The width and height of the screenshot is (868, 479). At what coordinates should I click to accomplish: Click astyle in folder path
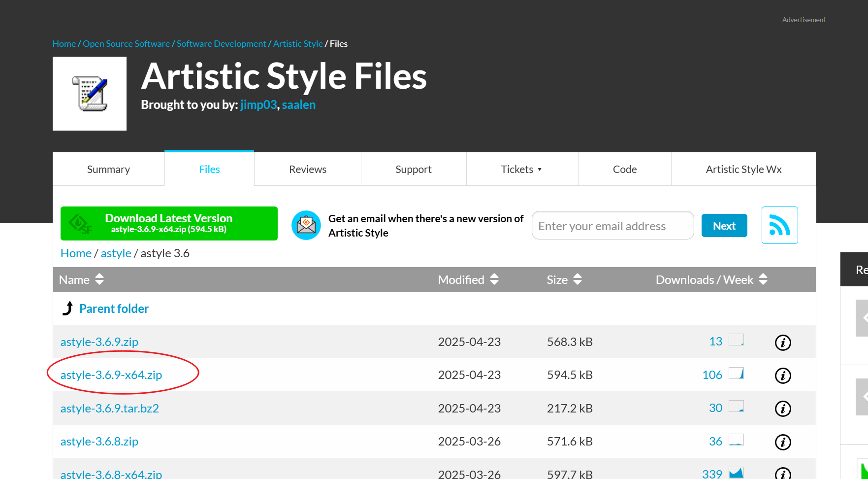[116, 253]
